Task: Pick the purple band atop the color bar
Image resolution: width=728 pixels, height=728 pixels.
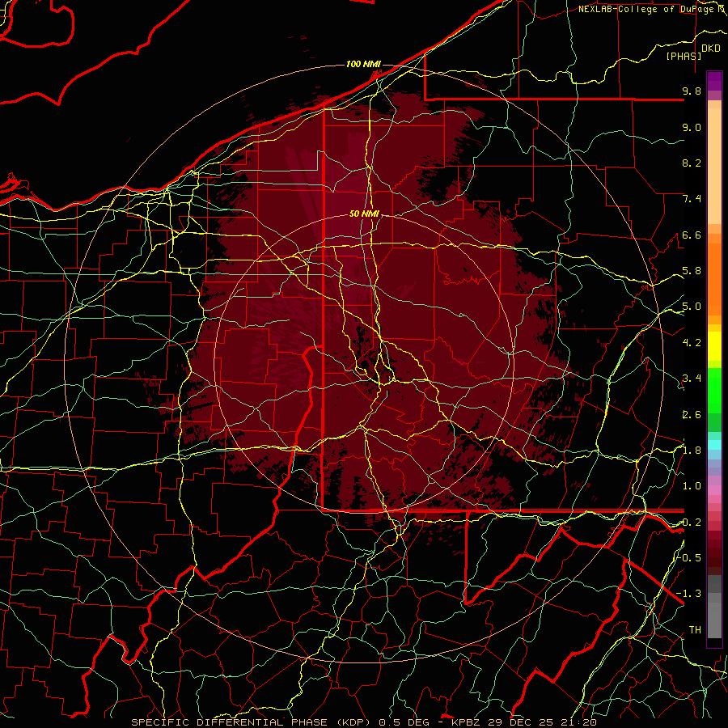Action: [714, 81]
